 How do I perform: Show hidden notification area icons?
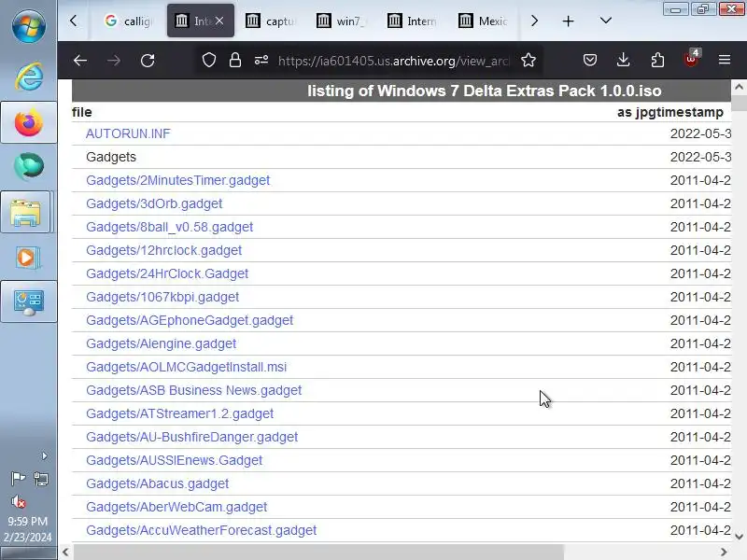pyautogui.click(x=44, y=456)
